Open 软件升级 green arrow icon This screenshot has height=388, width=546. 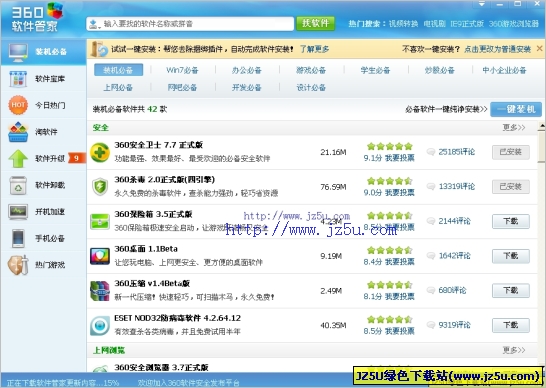[18, 159]
